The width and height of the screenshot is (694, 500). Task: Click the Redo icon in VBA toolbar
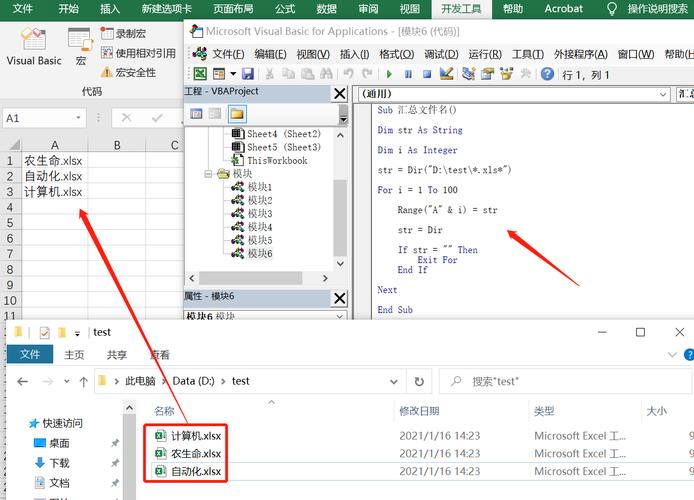click(x=367, y=74)
